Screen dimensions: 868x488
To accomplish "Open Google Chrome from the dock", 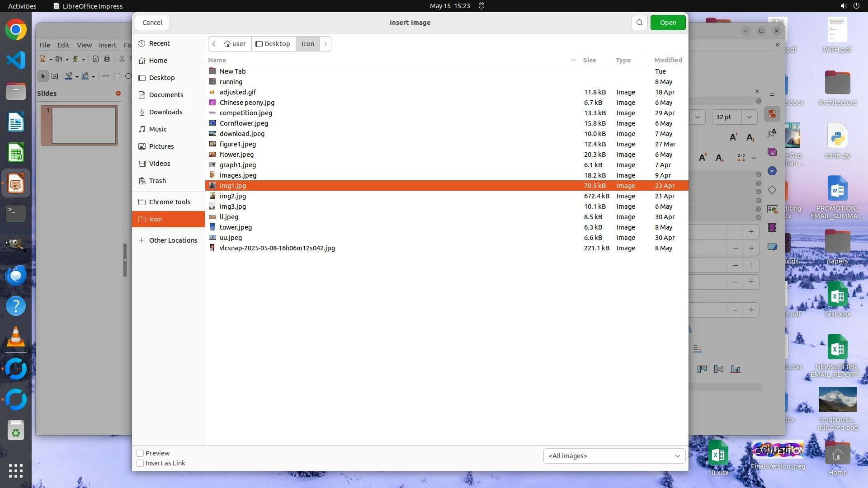I will pos(16,30).
